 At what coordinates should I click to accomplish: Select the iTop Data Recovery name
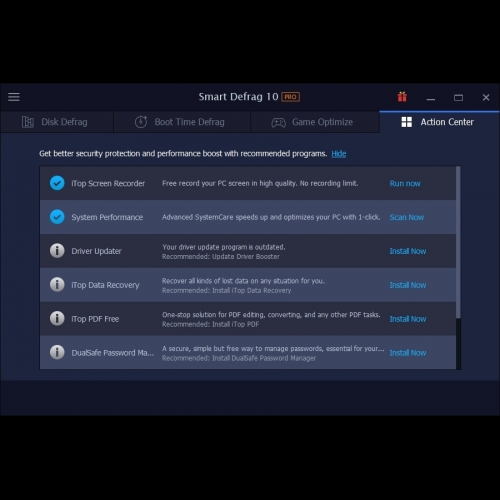tap(105, 285)
